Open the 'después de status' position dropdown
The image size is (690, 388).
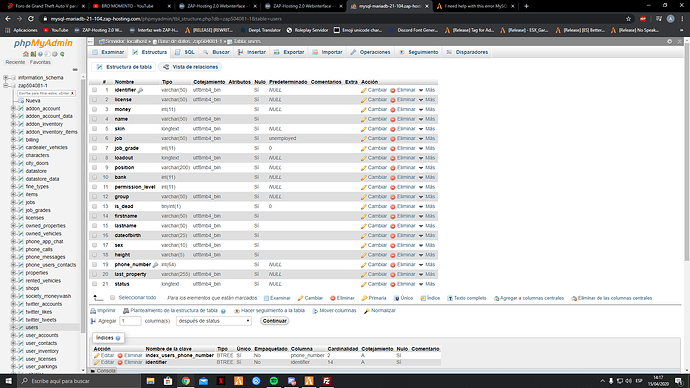pos(214,321)
